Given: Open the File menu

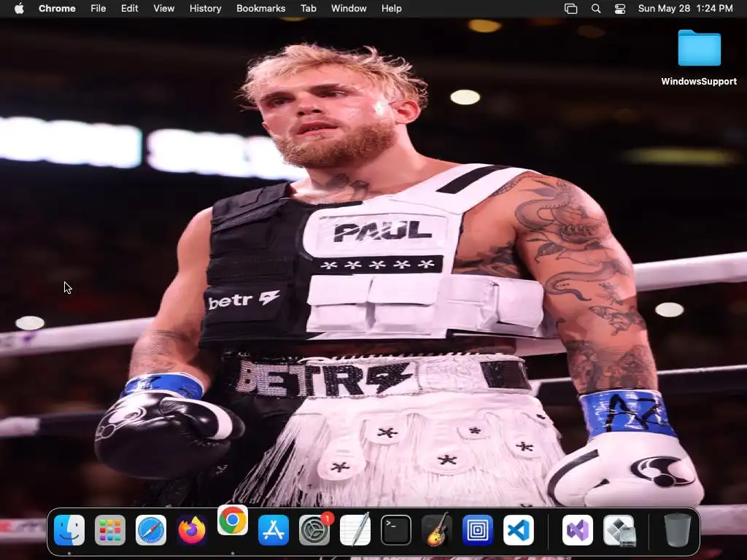Looking at the screenshot, I should pos(98,9).
